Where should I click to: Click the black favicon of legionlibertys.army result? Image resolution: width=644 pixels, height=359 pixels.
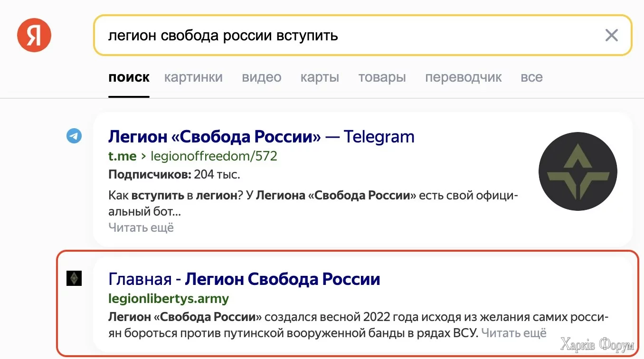pos(74,278)
